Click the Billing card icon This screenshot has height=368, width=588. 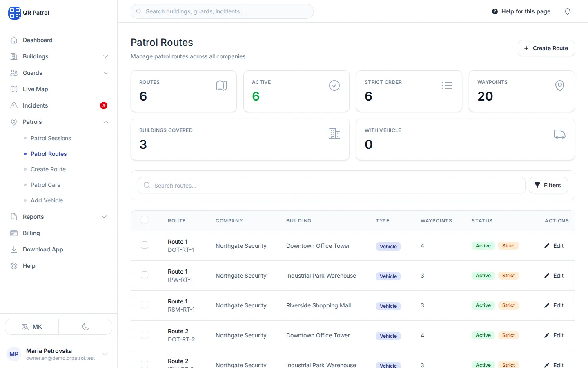pos(14,233)
